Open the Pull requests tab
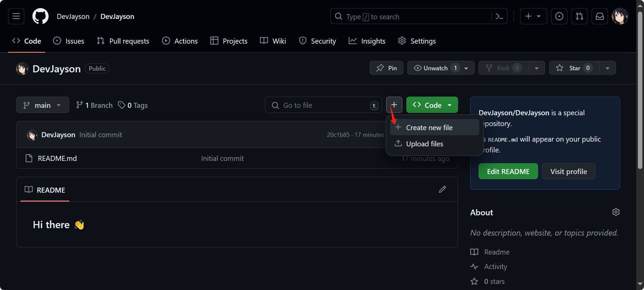644x290 pixels. (x=123, y=41)
